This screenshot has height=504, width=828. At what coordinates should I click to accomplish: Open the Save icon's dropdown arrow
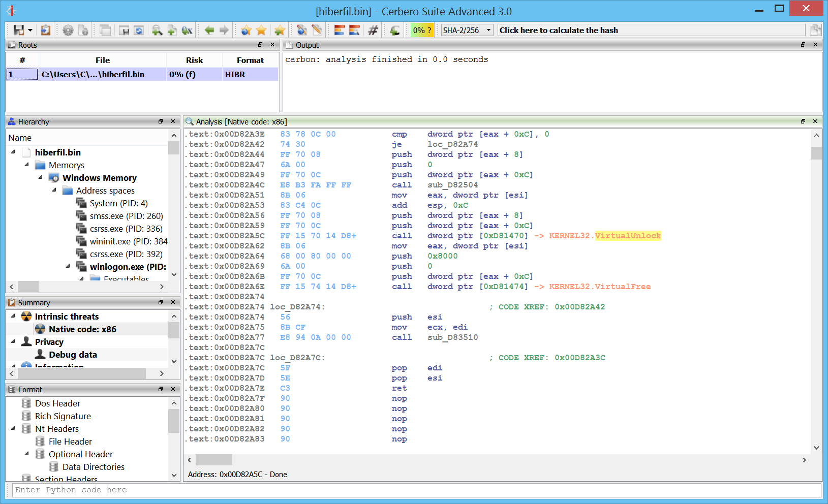[x=30, y=30]
